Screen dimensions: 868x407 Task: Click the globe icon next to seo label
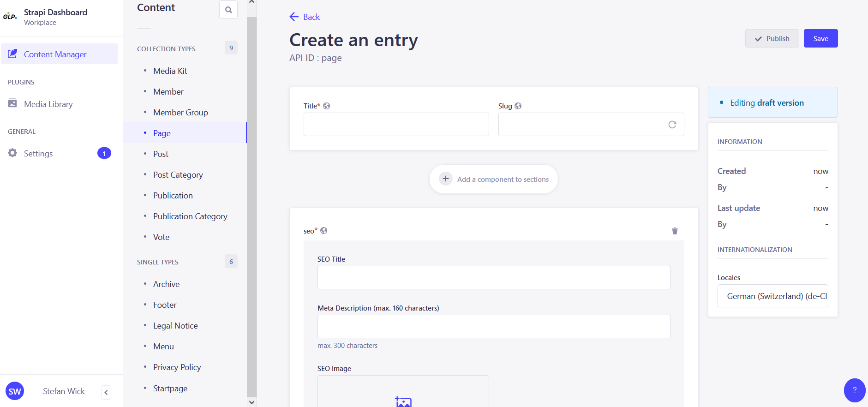(x=324, y=231)
